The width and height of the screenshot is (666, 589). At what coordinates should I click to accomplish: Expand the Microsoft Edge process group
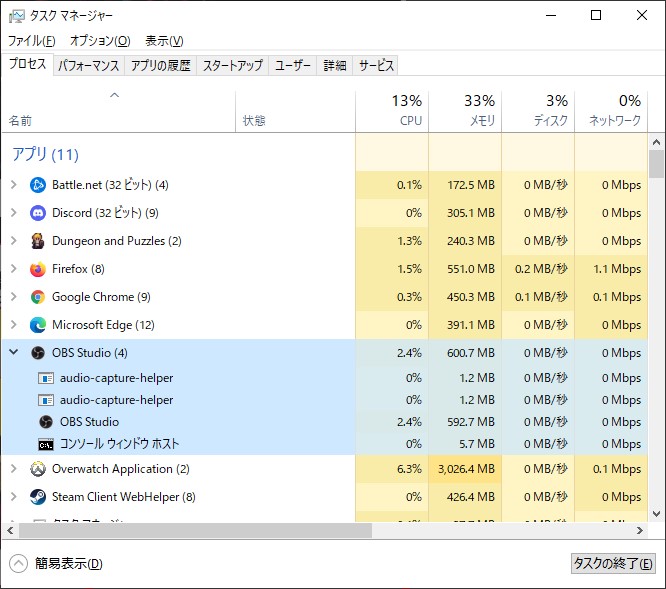click(14, 325)
